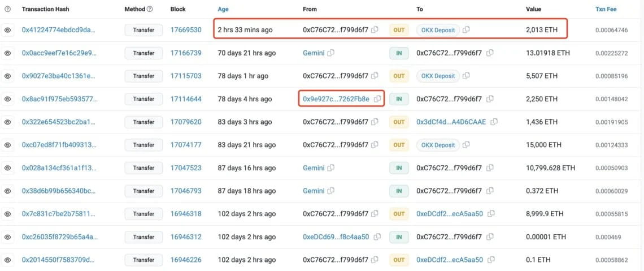Image resolution: width=644 pixels, height=271 pixels.
Task: Copy 0x3dCf4d...A4D6CAAE To address
Action: click(494, 122)
